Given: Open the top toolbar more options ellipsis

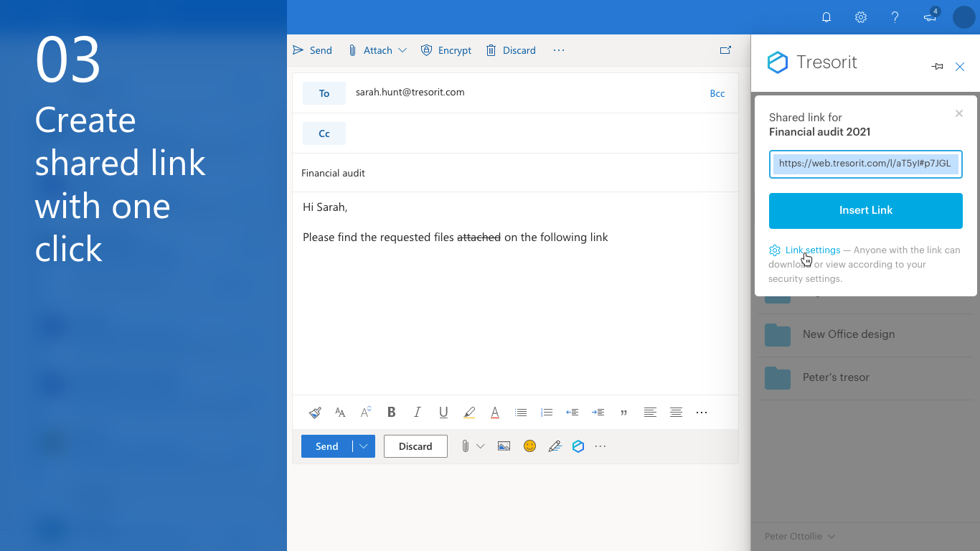Looking at the screenshot, I should [x=559, y=50].
